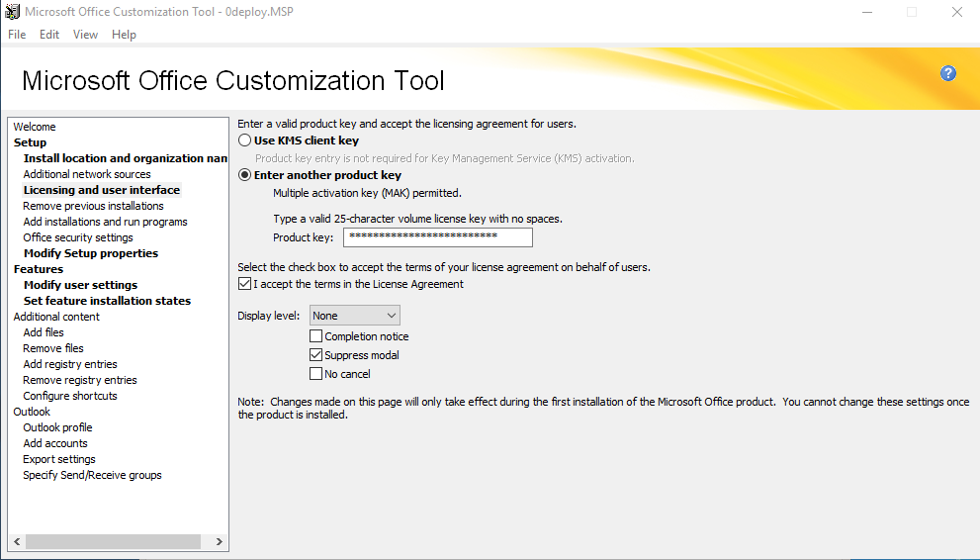The image size is (980, 560).
Task: Select the Outlook section heading
Action: pyautogui.click(x=32, y=412)
